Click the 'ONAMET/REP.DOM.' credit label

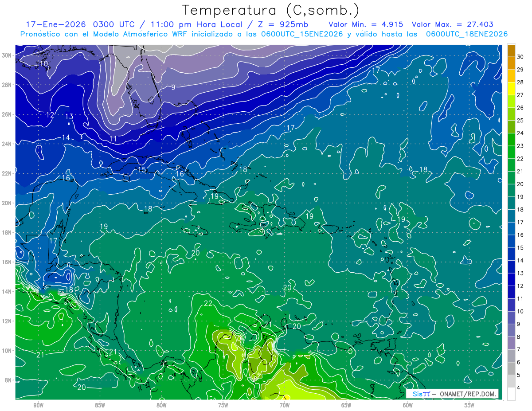pos(468,394)
